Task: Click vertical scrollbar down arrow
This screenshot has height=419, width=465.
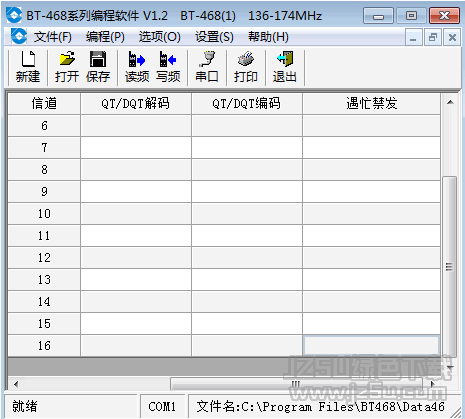Action: point(450,367)
